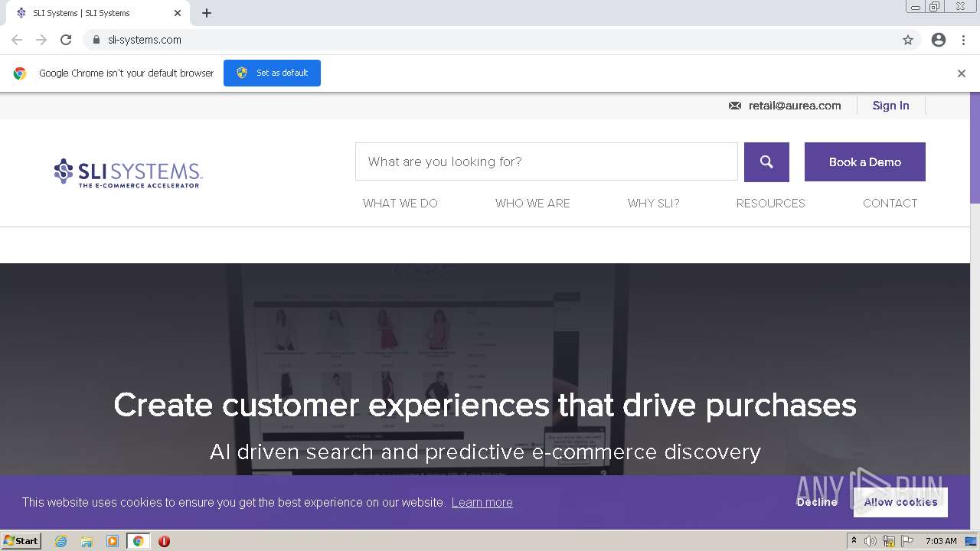
Task: Reload the page with the refresh icon
Action: point(66,40)
